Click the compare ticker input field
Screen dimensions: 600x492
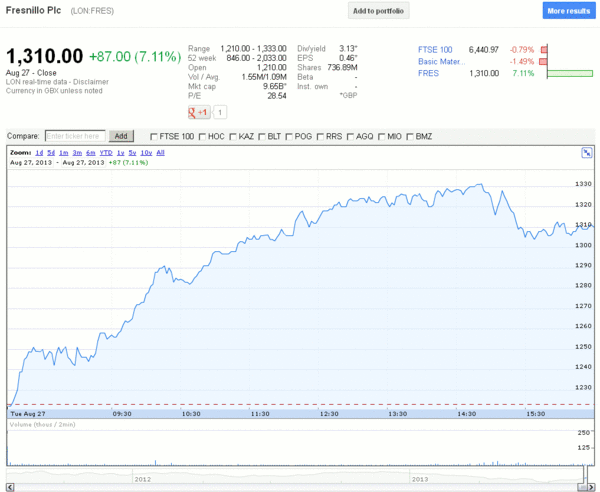pos(75,136)
